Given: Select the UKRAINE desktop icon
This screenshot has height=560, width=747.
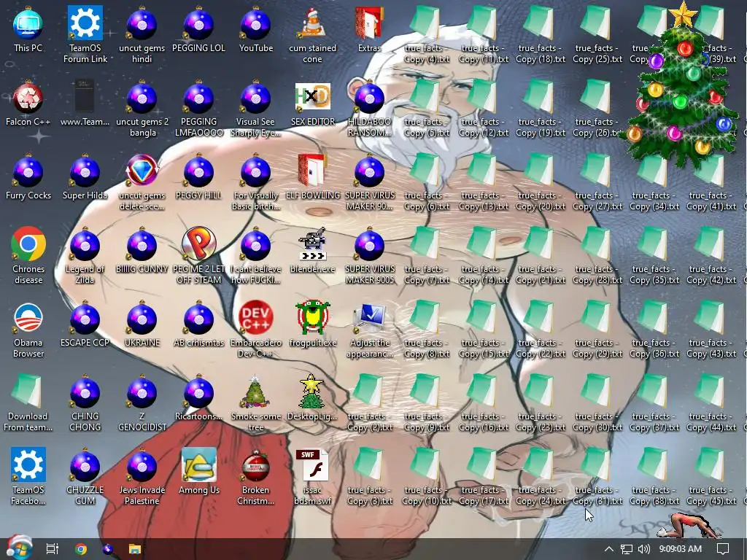Looking at the screenshot, I should (142, 324).
